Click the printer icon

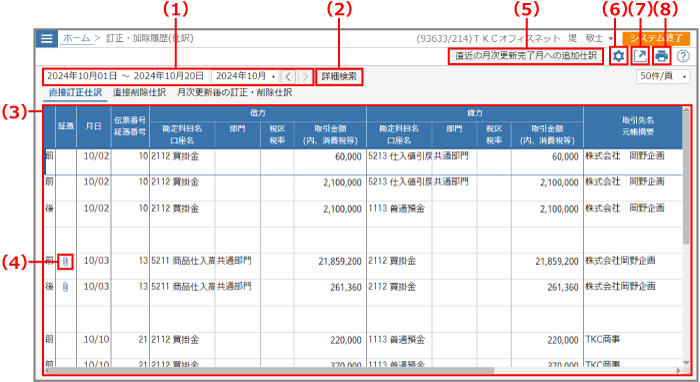click(x=662, y=56)
